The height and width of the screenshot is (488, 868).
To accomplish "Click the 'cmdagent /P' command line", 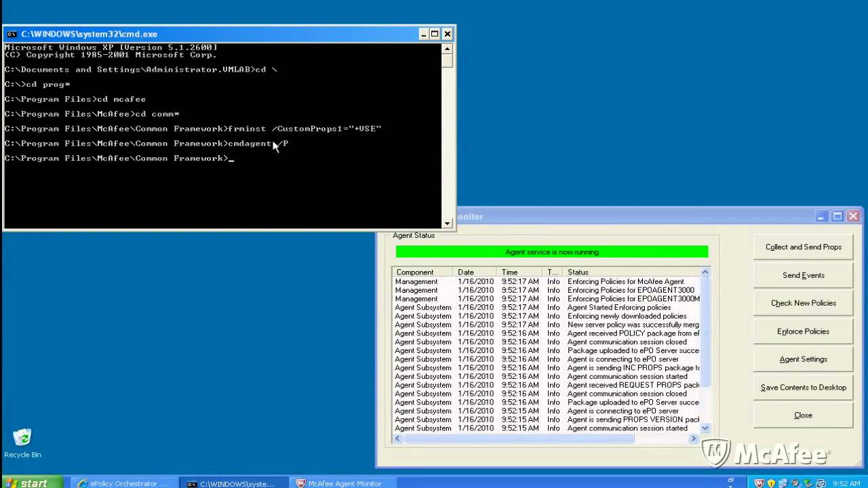I will click(146, 144).
